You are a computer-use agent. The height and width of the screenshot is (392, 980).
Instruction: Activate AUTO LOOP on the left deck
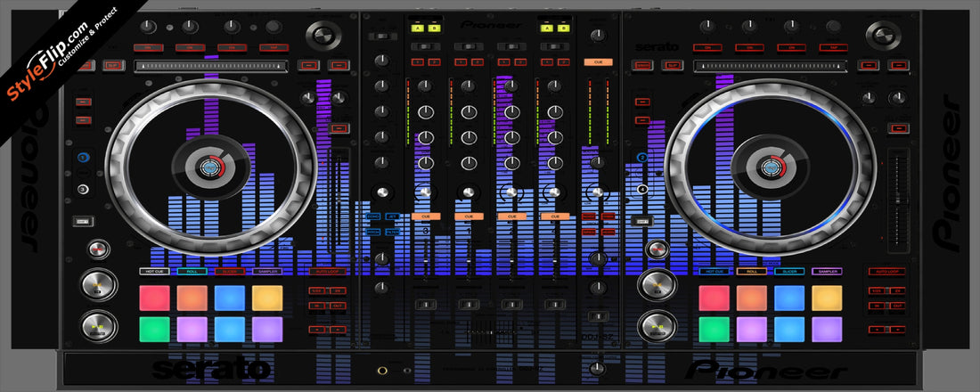[x=327, y=272]
